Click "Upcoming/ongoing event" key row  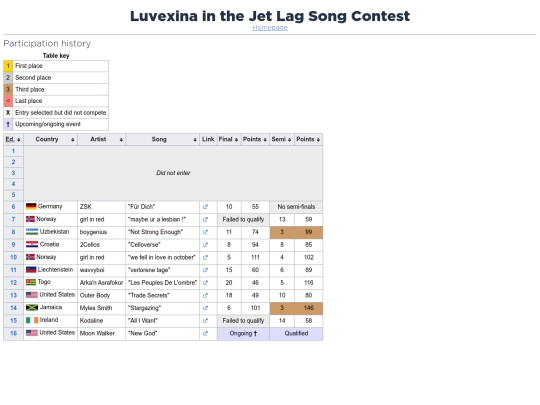coord(56,124)
